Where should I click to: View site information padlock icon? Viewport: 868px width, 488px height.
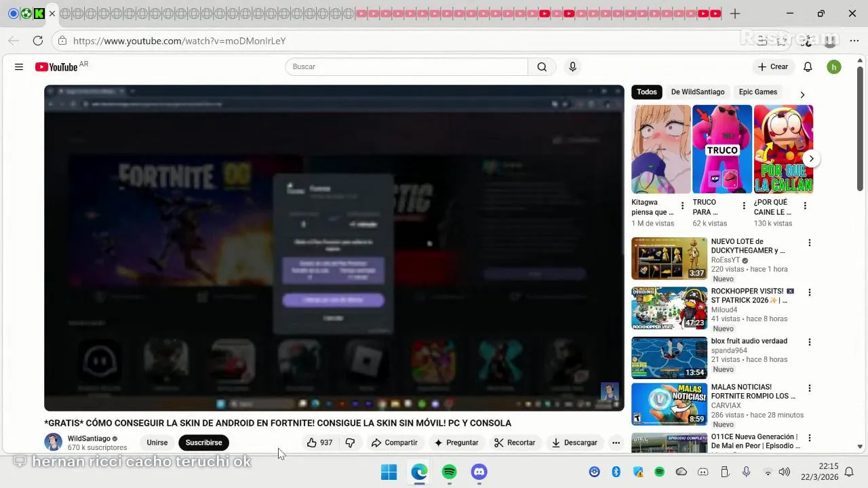62,41
